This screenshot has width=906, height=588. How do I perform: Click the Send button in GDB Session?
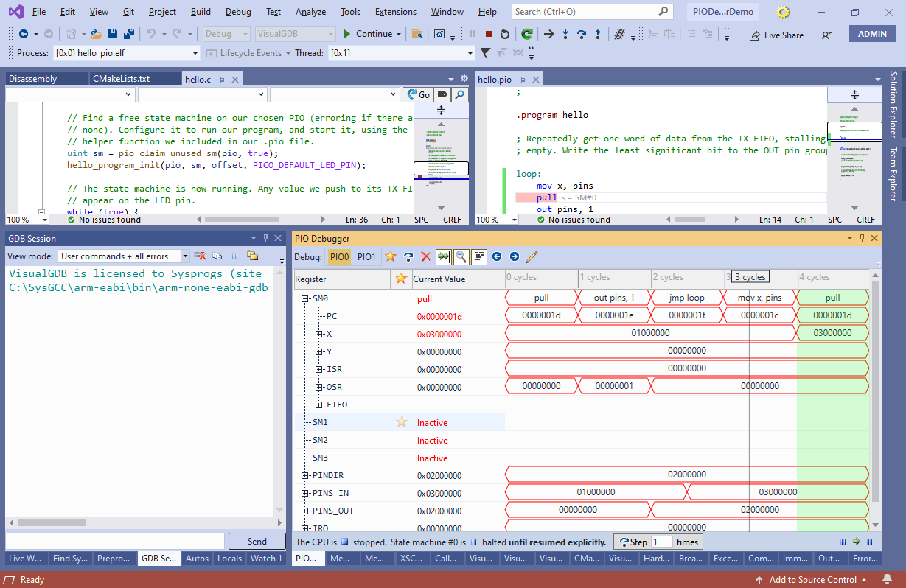[x=257, y=542]
